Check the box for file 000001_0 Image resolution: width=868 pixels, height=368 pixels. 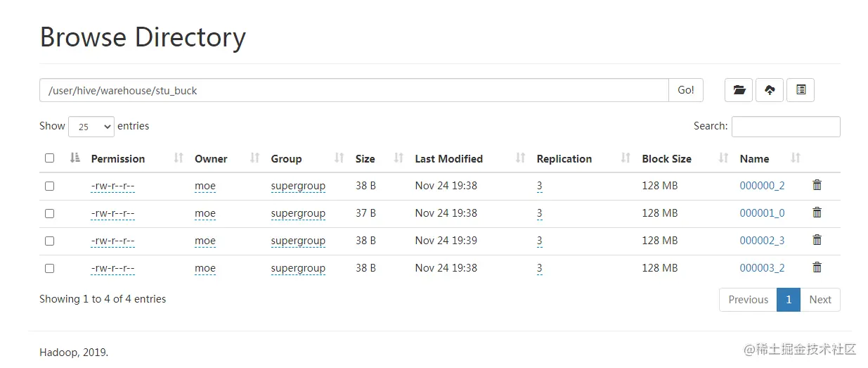click(49, 213)
